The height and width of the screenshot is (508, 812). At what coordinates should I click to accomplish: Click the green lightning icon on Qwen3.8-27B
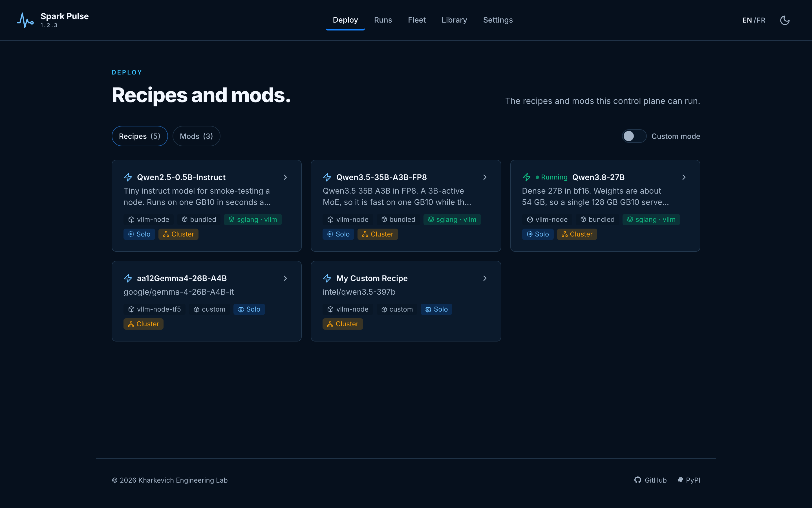526,177
